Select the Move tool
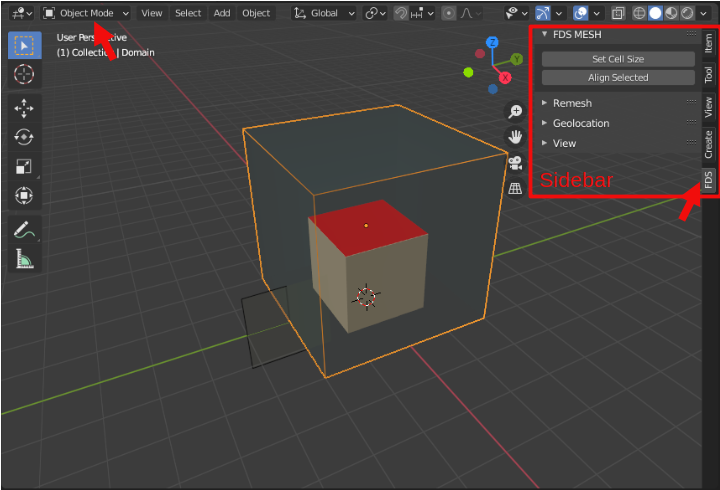The image size is (720, 490). (x=24, y=108)
